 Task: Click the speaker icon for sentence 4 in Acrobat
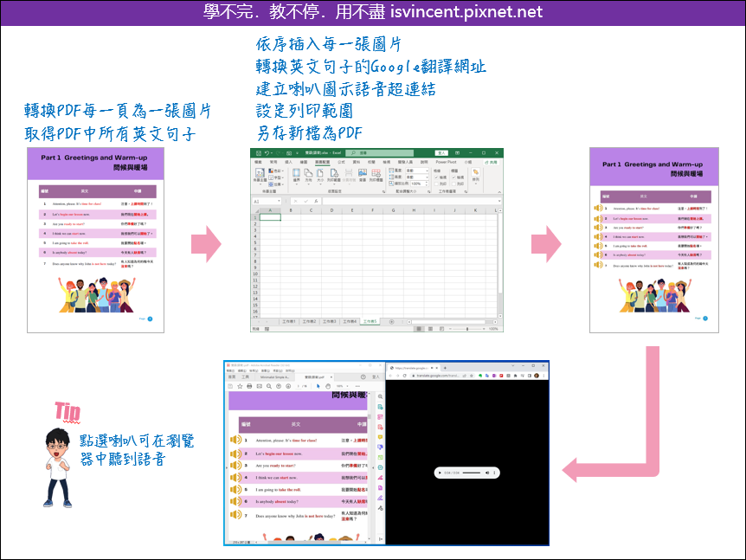tap(235, 477)
